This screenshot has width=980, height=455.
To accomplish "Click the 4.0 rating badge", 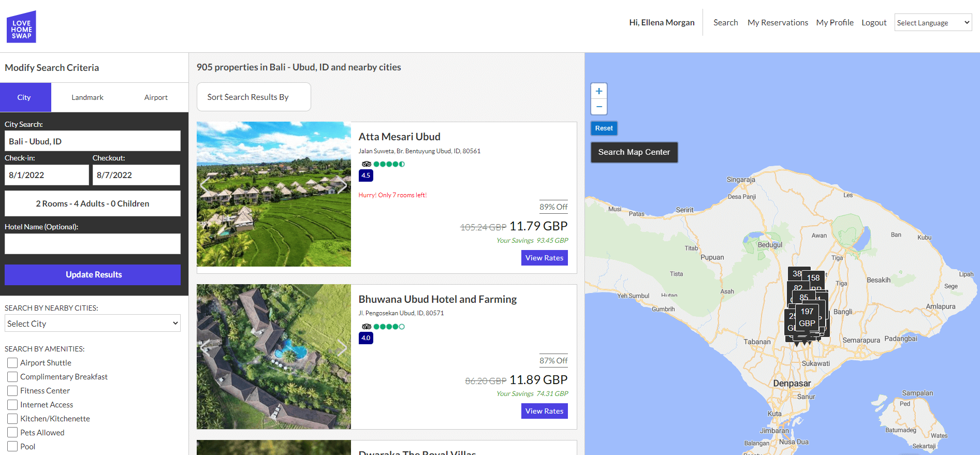I will [x=366, y=338].
